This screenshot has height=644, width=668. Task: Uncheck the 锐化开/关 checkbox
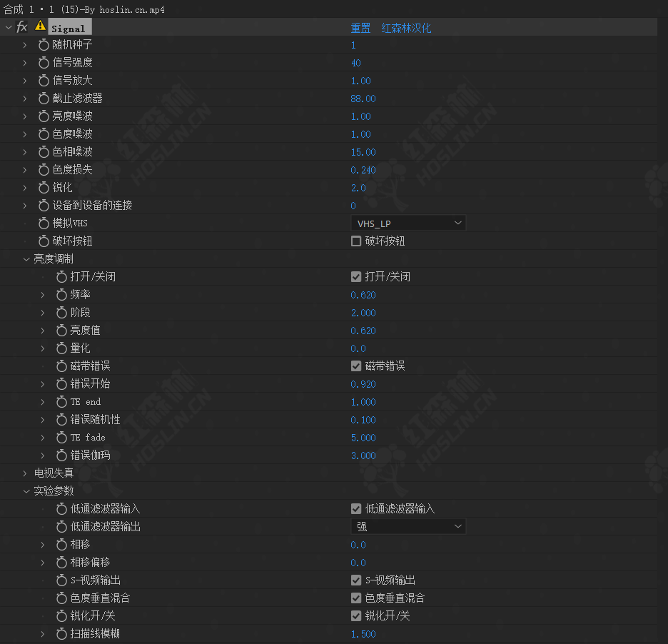tap(356, 616)
